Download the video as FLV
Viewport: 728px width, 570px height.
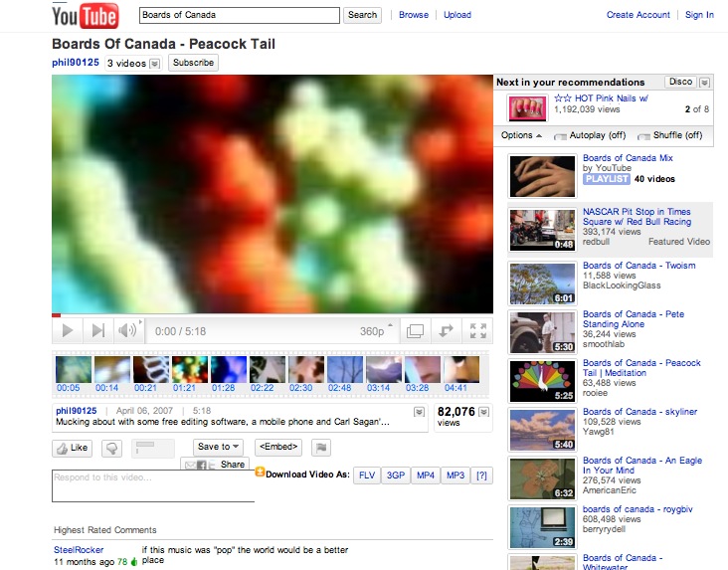click(x=367, y=475)
